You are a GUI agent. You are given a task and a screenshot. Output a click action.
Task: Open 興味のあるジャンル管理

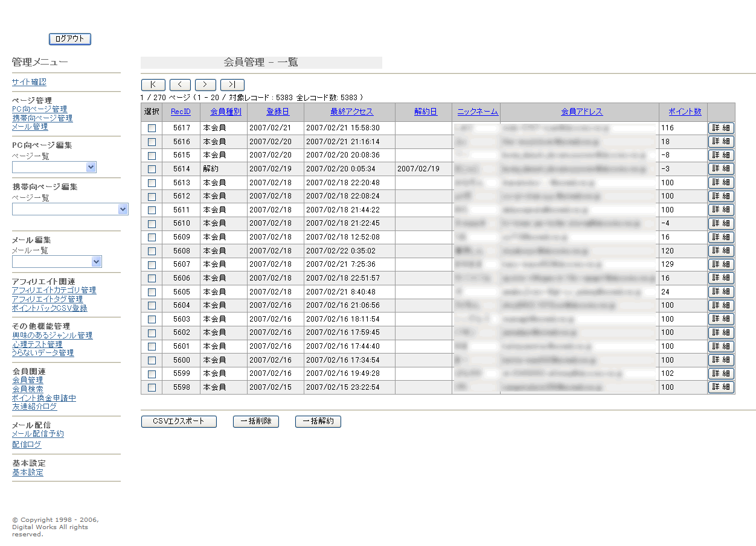(x=53, y=335)
